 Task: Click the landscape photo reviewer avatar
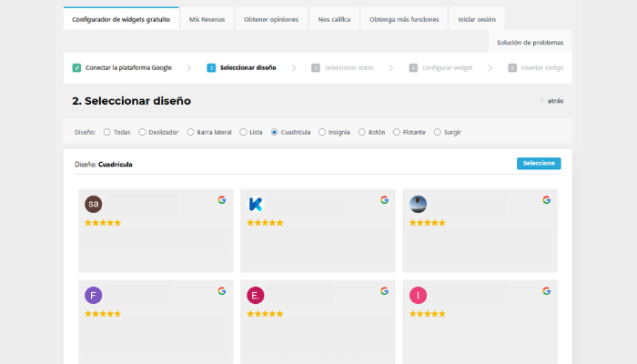[x=418, y=204]
